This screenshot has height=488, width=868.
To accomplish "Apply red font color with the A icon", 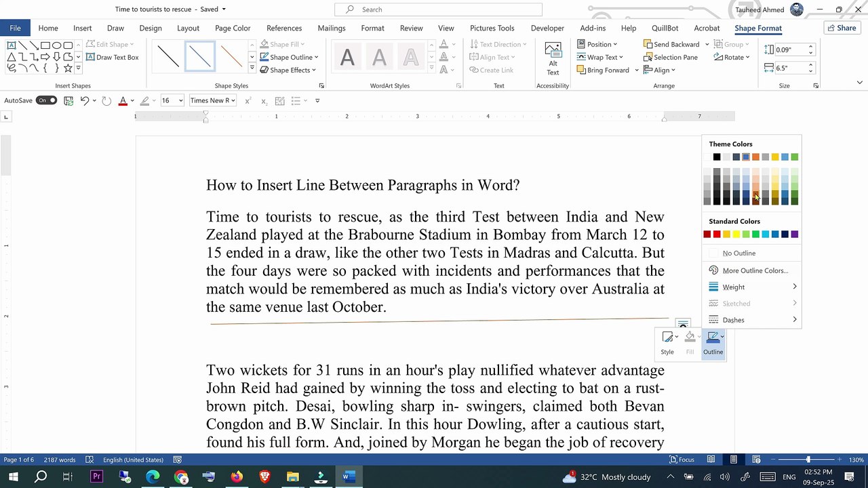I will click(x=123, y=100).
